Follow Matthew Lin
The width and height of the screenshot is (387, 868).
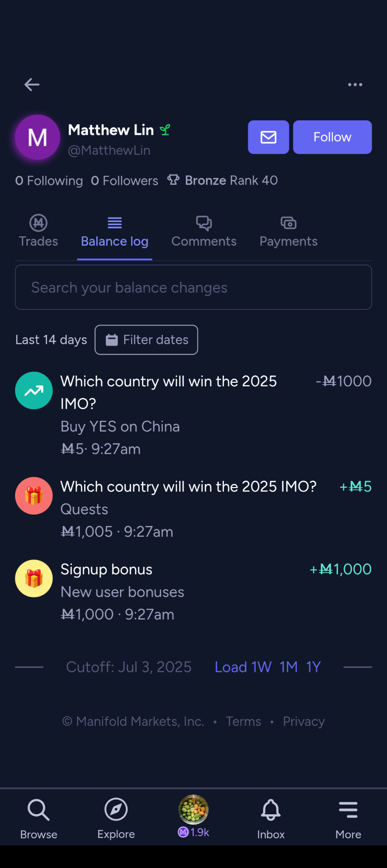pyautogui.click(x=332, y=137)
